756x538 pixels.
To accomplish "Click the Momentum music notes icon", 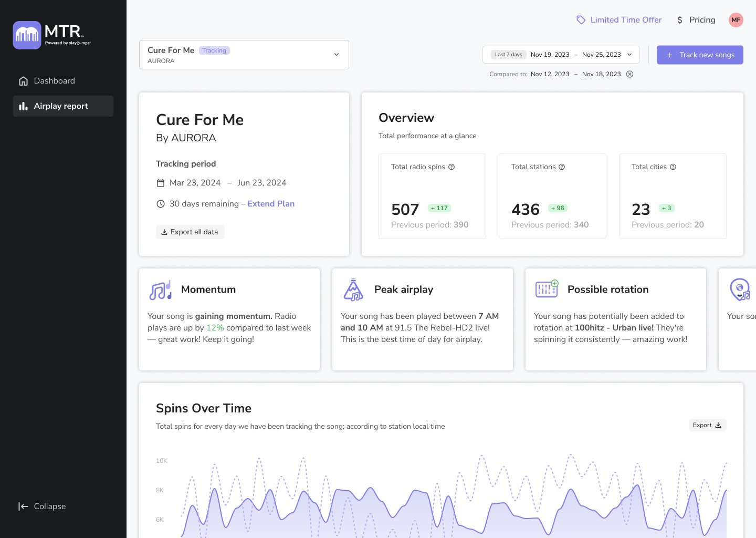I will tap(161, 290).
